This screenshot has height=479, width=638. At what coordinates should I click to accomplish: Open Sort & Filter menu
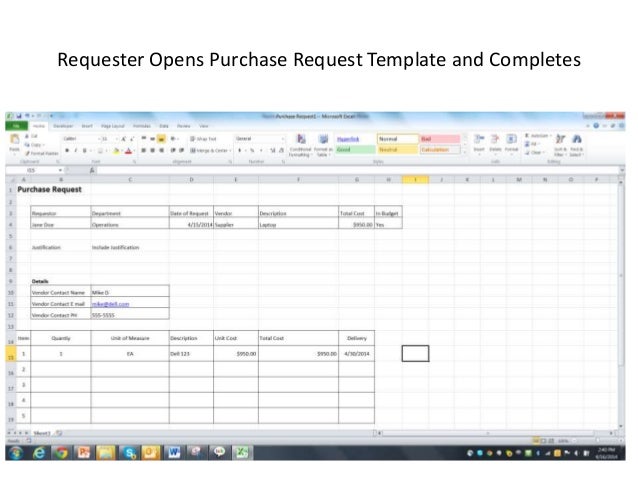560,145
